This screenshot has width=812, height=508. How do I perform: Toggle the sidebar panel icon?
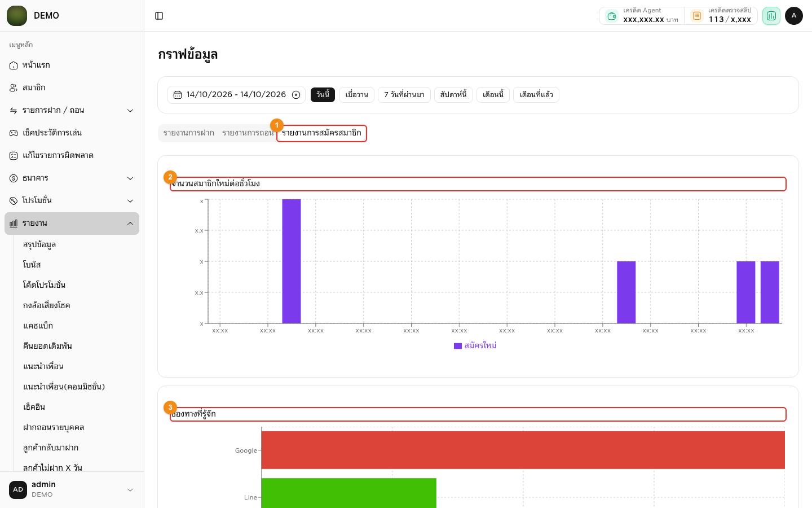(x=159, y=16)
